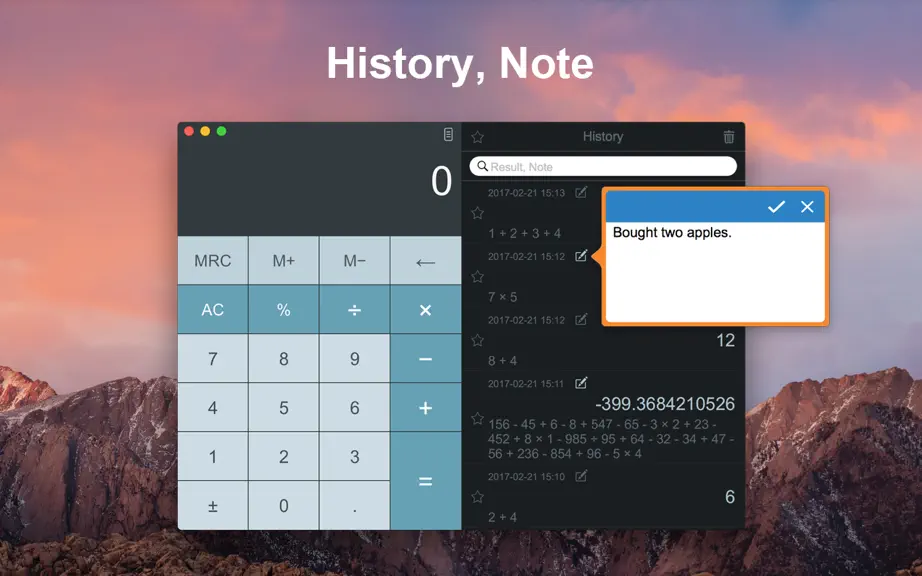Tap the AC clear button
The height and width of the screenshot is (576, 922).
[x=213, y=310]
